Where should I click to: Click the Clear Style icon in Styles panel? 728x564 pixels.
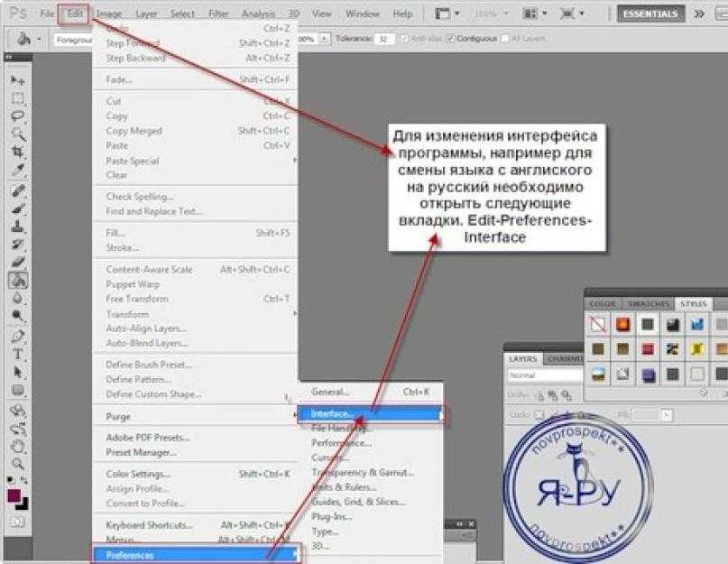pyautogui.click(x=704, y=393)
